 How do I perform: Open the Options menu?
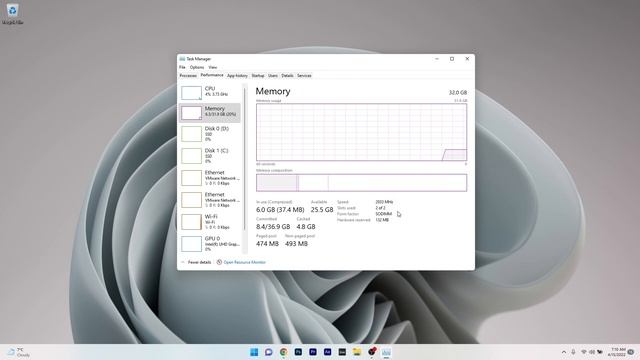click(x=197, y=67)
